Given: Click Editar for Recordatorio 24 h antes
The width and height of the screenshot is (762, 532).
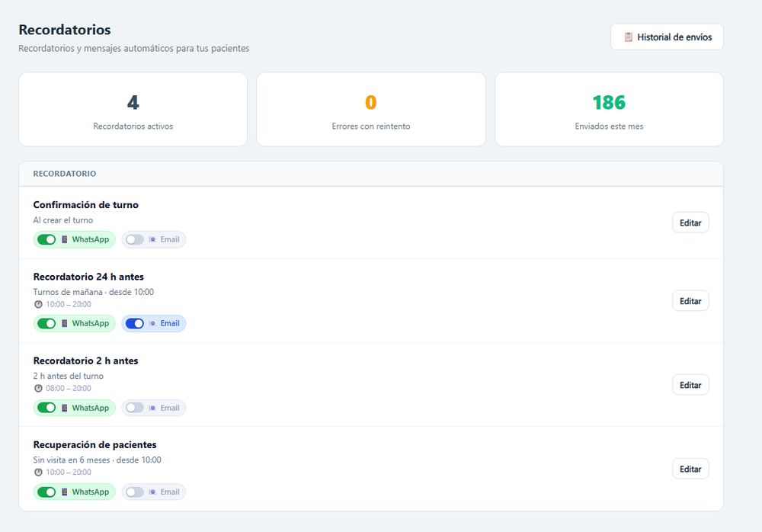Looking at the screenshot, I should (x=690, y=301).
